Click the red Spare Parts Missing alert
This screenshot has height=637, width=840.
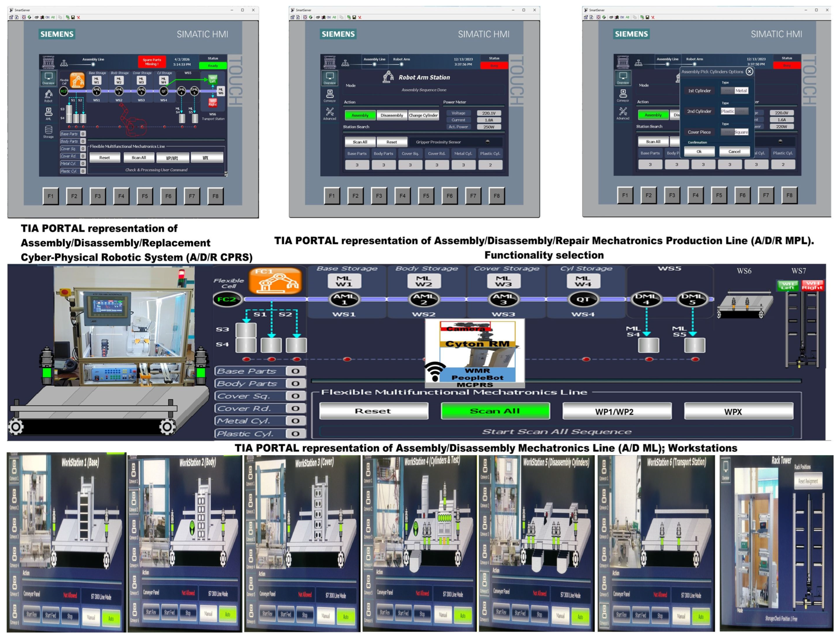point(152,62)
